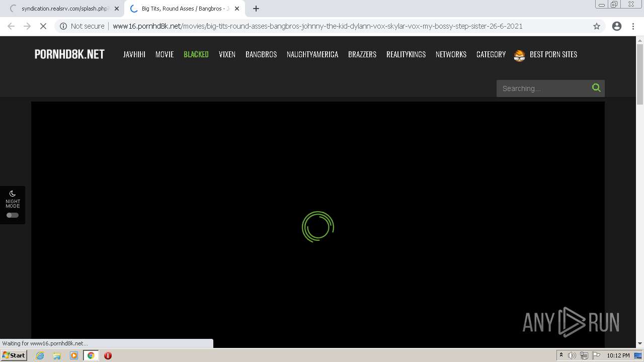Open a new browser tab
644x362 pixels.
pyautogui.click(x=256, y=9)
